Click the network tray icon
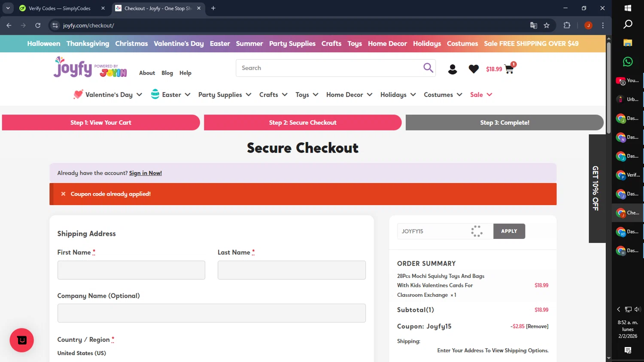The image size is (644, 362). coord(628,309)
